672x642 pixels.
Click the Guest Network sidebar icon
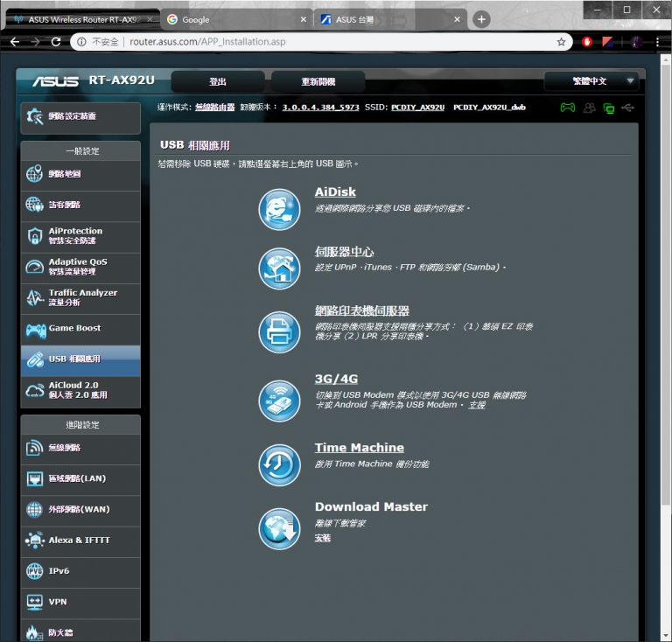click(34, 205)
